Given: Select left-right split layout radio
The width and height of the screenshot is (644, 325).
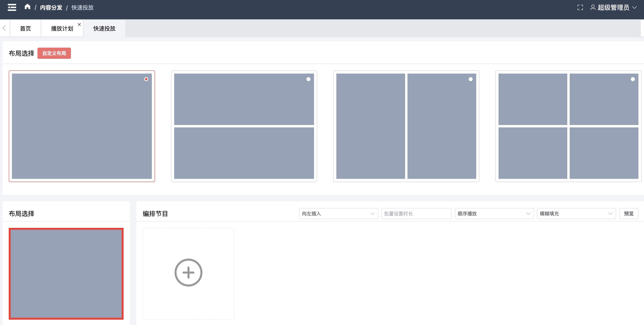Looking at the screenshot, I should (470, 79).
